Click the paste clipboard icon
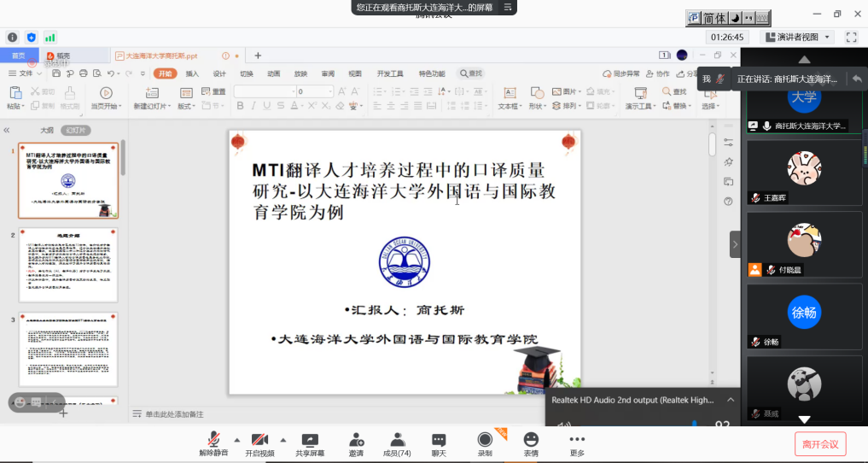 (x=15, y=93)
